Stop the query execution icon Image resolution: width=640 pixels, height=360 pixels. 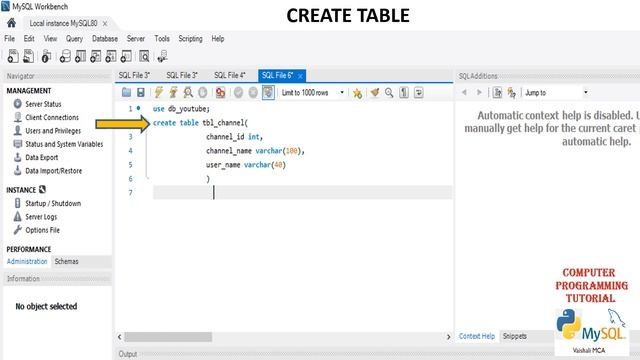click(202, 93)
